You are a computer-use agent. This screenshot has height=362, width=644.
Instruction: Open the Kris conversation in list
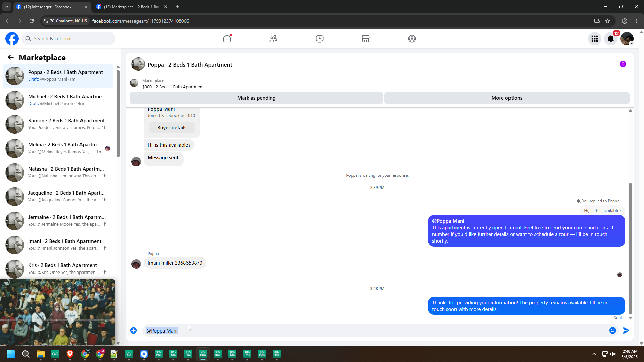point(58,269)
